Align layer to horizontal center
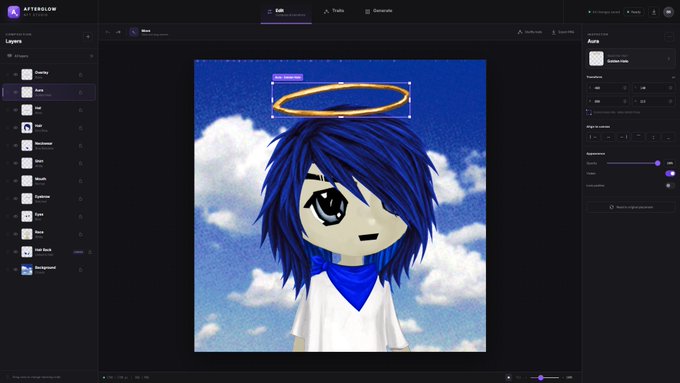This screenshot has width=680, height=383. 608,137
